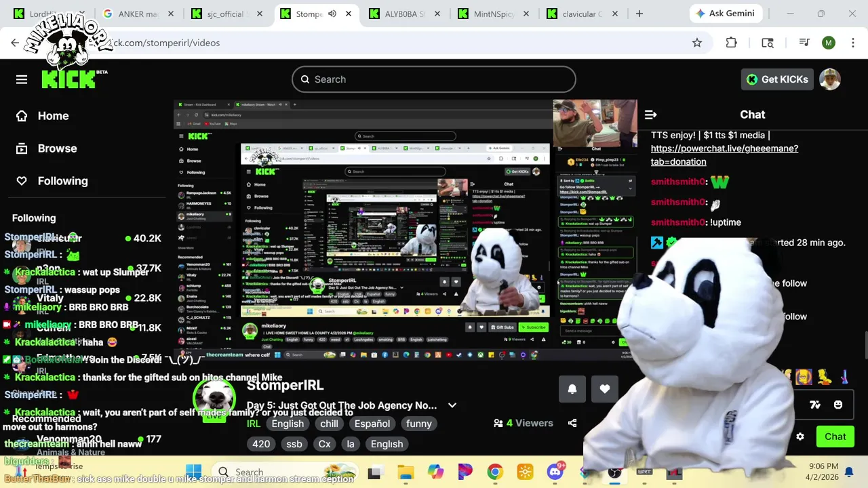
Task: Open the Windows notification bell
Action: (x=849, y=472)
